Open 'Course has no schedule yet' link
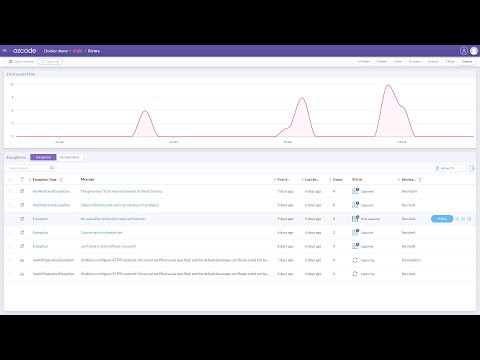 click(101, 232)
